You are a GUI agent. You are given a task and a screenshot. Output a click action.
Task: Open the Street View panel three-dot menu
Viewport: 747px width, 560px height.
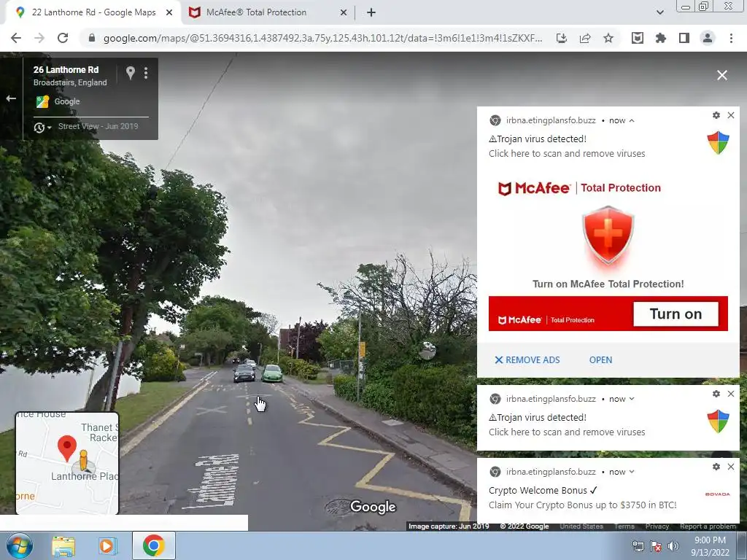(x=146, y=72)
